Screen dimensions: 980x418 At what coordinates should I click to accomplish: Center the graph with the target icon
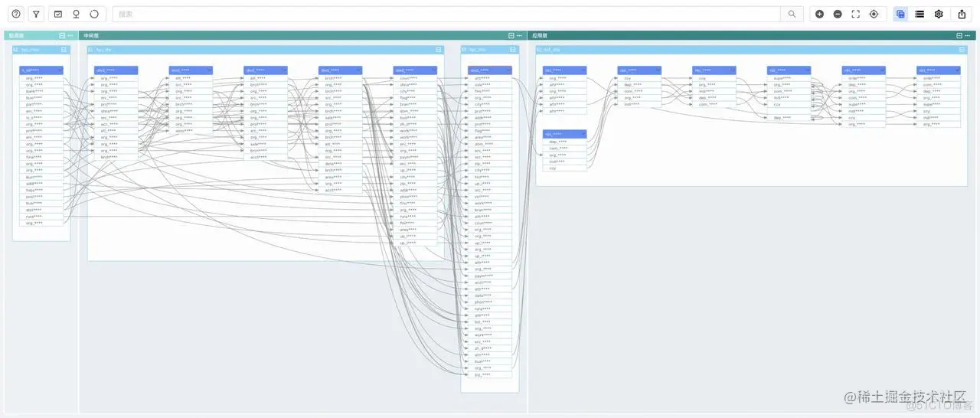874,14
